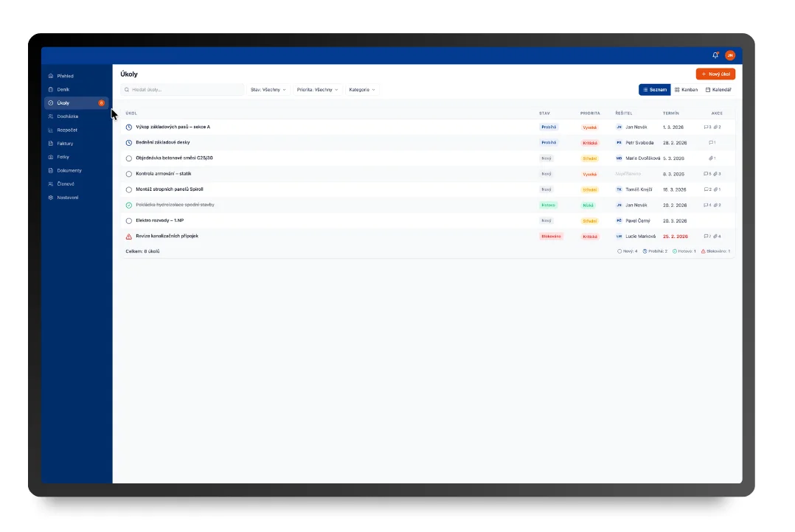
Task: Click the camera icon beside Fotky
Action: pyautogui.click(x=51, y=157)
